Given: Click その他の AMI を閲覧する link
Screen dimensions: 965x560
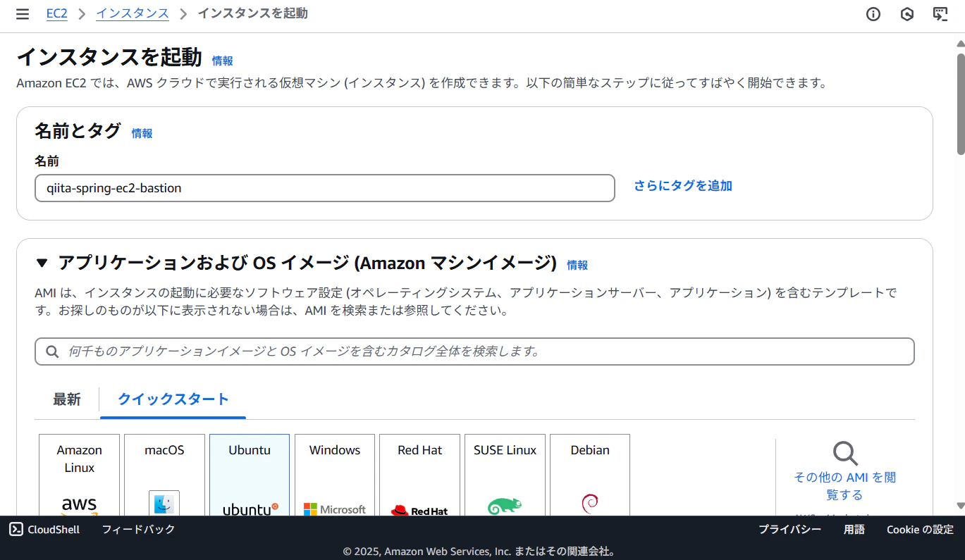Looking at the screenshot, I should (845, 486).
